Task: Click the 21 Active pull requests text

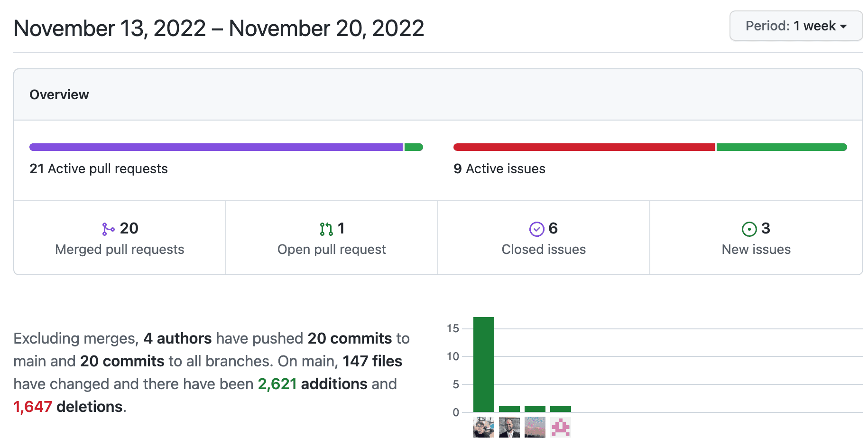Action: click(x=99, y=169)
